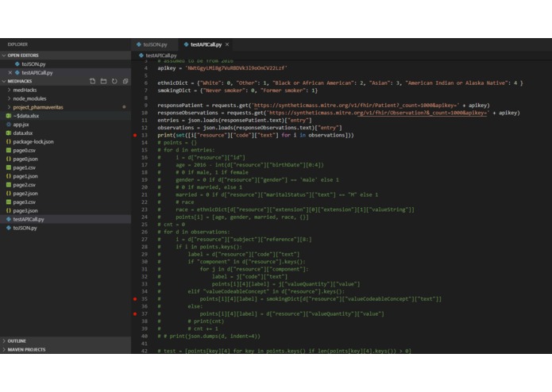The height and width of the screenshot is (392, 552).
Task: Open page2.csv file
Action: tap(65, 185)
